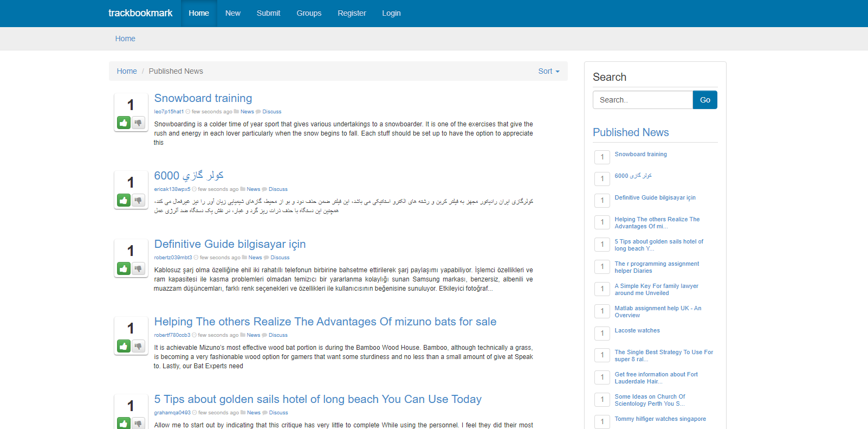
Task: Open sidebar link "Matlab assignment help UK"
Action: [x=658, y=312]
